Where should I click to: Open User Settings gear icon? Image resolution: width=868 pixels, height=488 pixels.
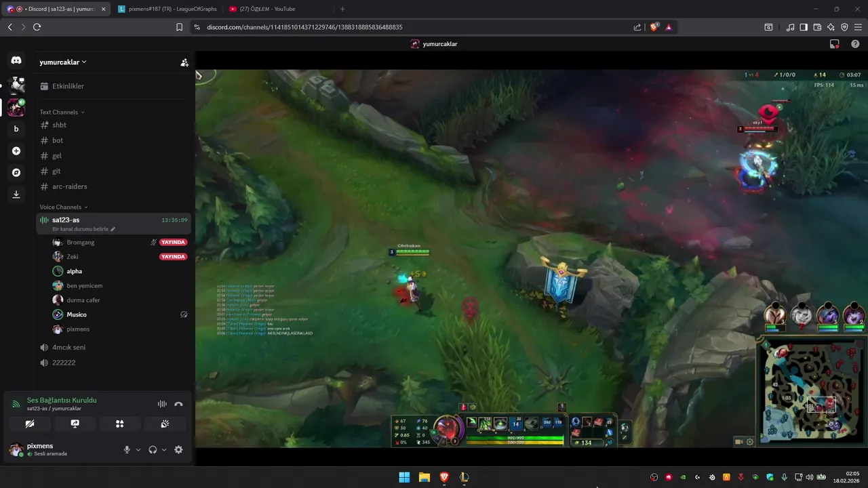click(178, 449)
